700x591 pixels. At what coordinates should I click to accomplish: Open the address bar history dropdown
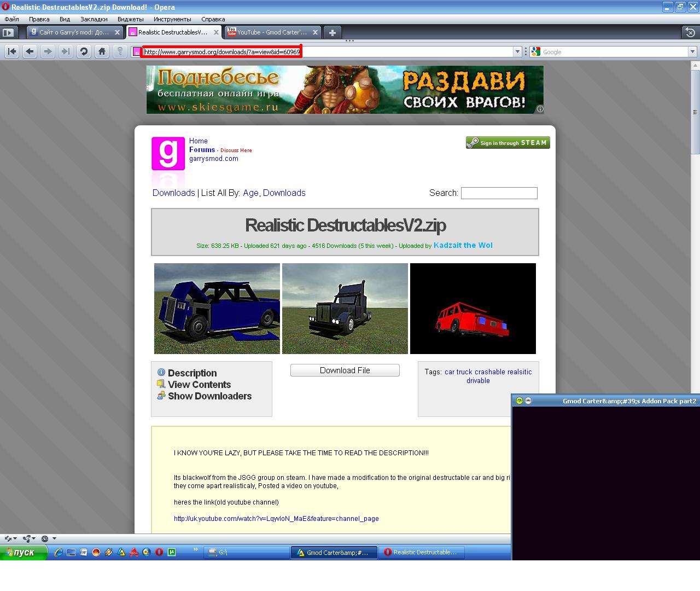[517, 51]
